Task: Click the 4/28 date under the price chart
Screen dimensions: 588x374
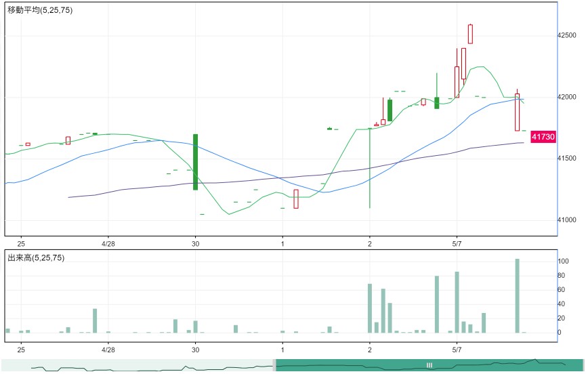Action: (108, 244)
